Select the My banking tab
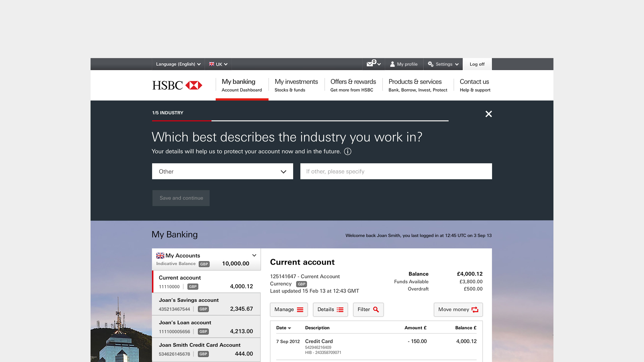Viewport: 644px width, 362px height. pyautogui.click(x=242, y=85)
